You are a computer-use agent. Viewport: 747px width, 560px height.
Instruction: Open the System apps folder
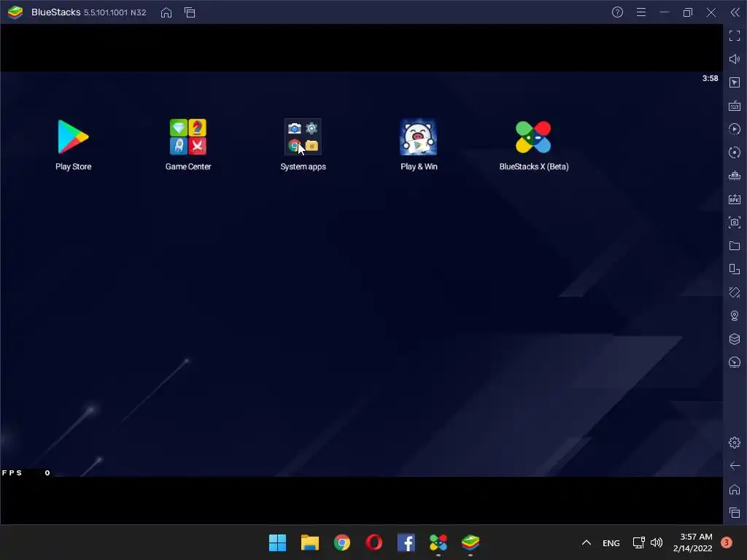pos(303,137)
